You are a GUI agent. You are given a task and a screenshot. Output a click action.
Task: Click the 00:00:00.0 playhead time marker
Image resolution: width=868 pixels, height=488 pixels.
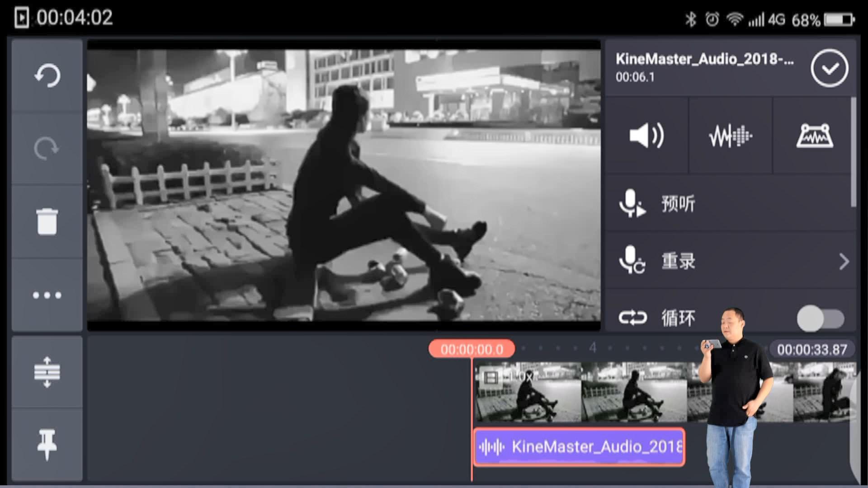tap(472, 349)
